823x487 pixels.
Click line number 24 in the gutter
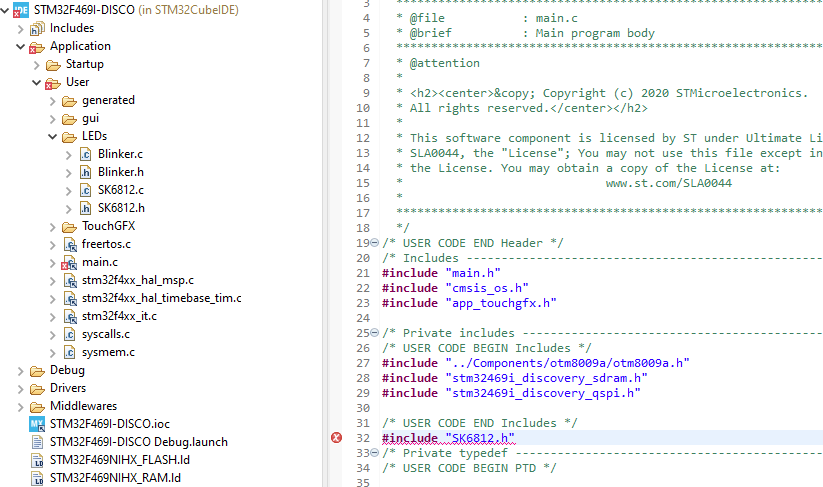tap(363, 318)
